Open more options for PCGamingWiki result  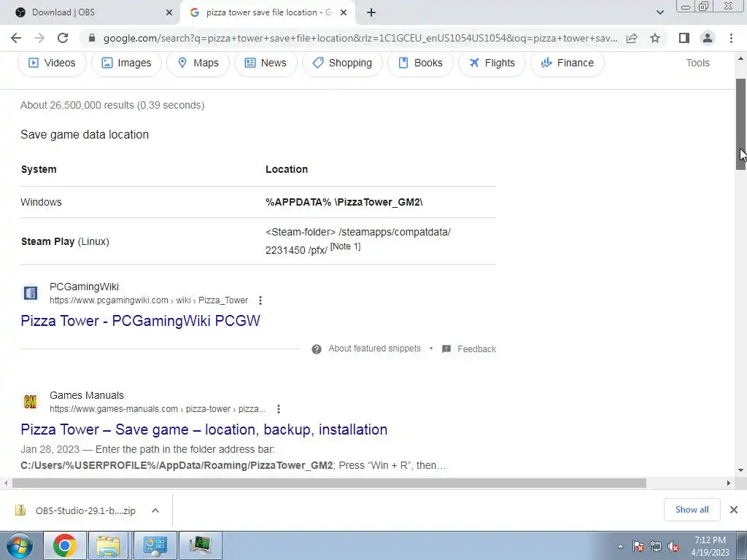click(x=260, y=300)
